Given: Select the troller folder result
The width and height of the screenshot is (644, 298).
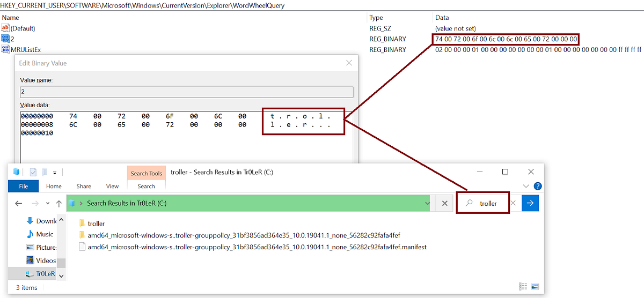Looking at the screenshot, I should click(x=92, y=223).
